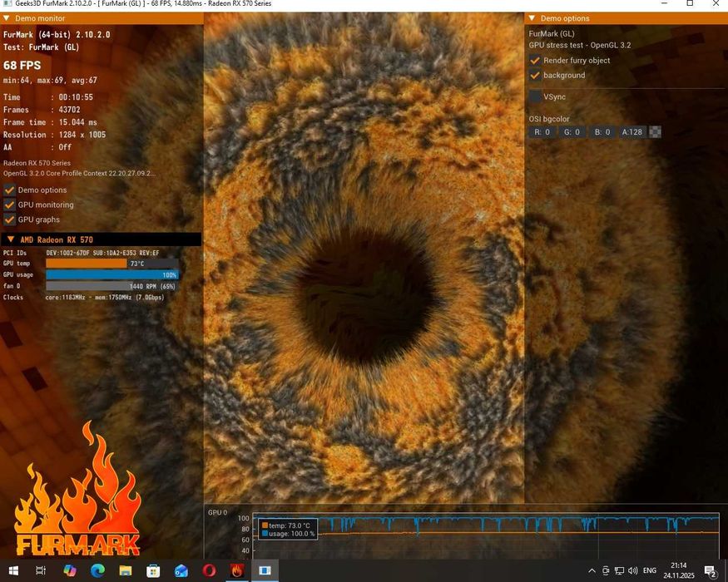The height and width of the screenshot is (582, 728).
Task: Collapse the Demo monitor panel
Action: coord(7,18)
